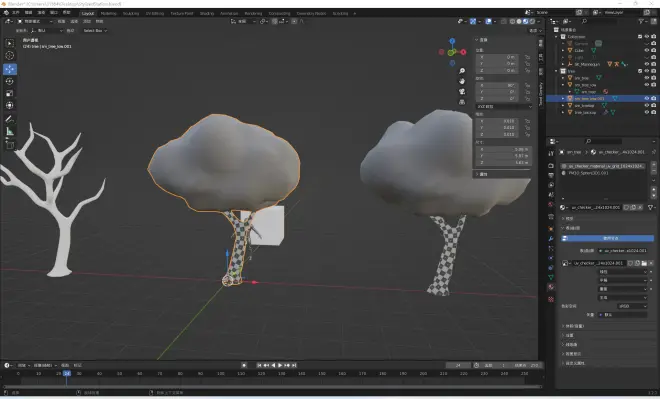Open the sRGB color space dropdown
660x399 pixels.
pos(632,306)
